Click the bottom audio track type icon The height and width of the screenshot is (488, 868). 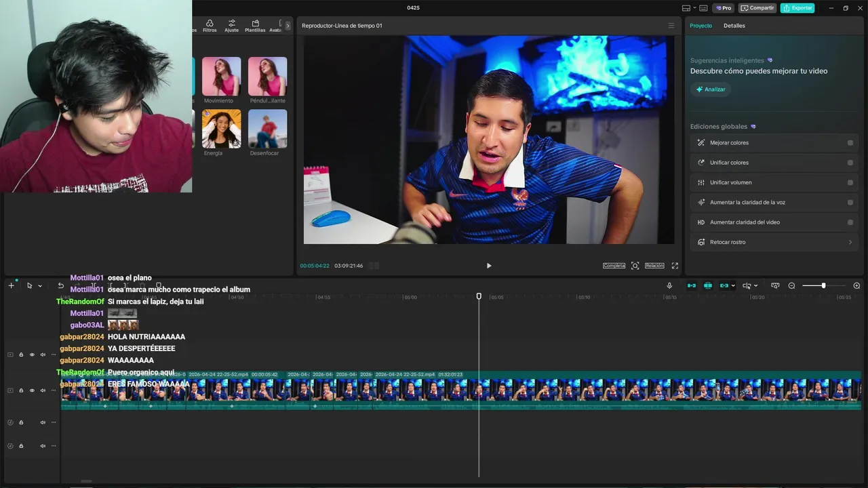click(10, 446)
